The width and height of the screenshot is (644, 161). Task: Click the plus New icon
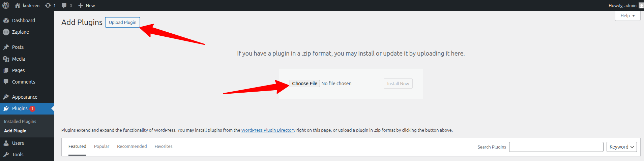pyautogui.click(x=81, y=5)
